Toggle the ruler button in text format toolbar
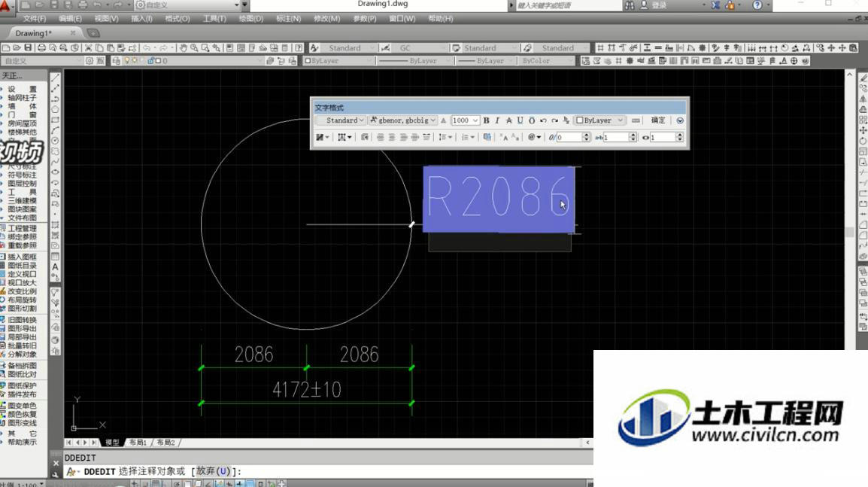 636,120
